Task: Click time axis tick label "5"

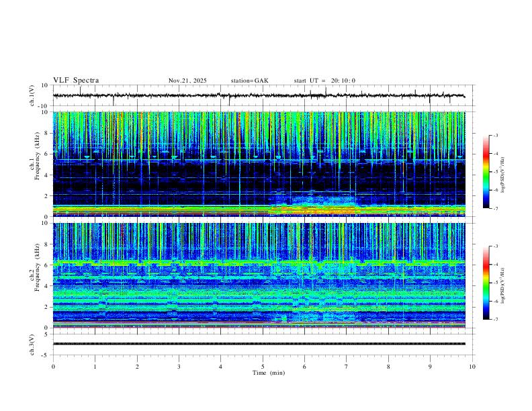Action: coord(263,367)
